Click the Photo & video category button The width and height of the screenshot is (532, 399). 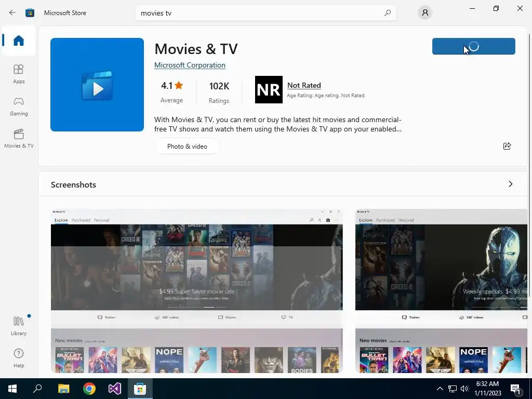(x=187, y=146)
